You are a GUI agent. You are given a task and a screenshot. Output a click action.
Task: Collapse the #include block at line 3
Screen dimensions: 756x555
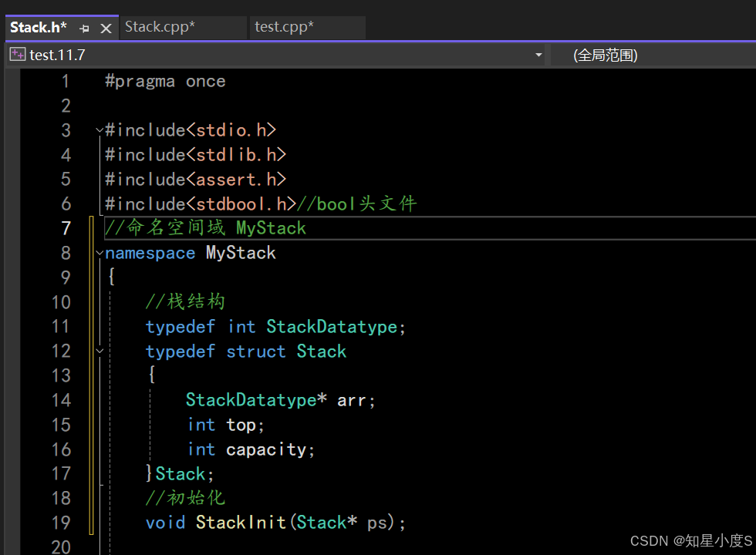click(100, 130)
